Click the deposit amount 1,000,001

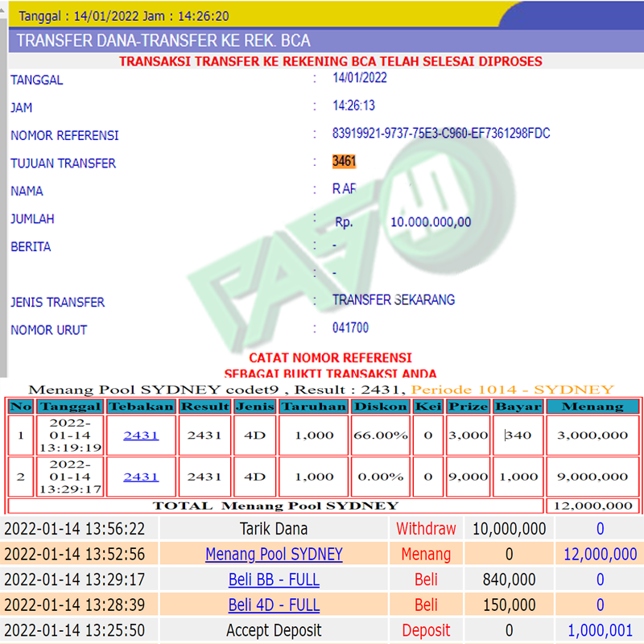pos(600,630)
